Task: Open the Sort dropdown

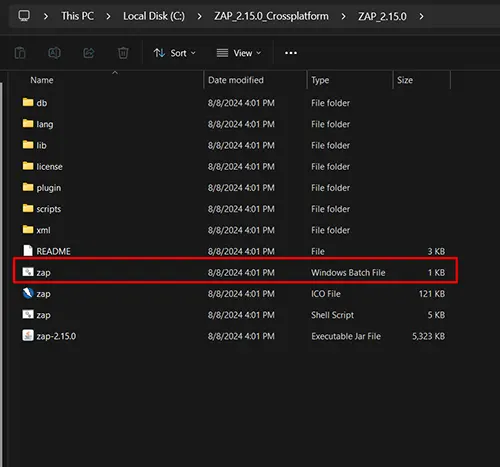Action: [175, 53]
